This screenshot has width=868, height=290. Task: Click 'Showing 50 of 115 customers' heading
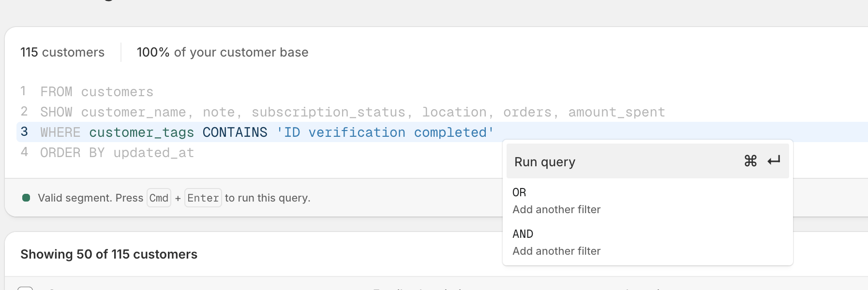coord(109,254)
